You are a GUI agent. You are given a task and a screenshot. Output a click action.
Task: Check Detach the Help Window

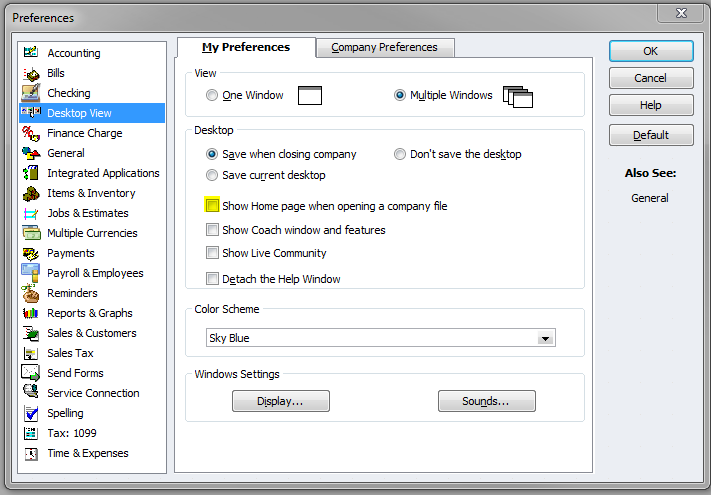point(212,278)
